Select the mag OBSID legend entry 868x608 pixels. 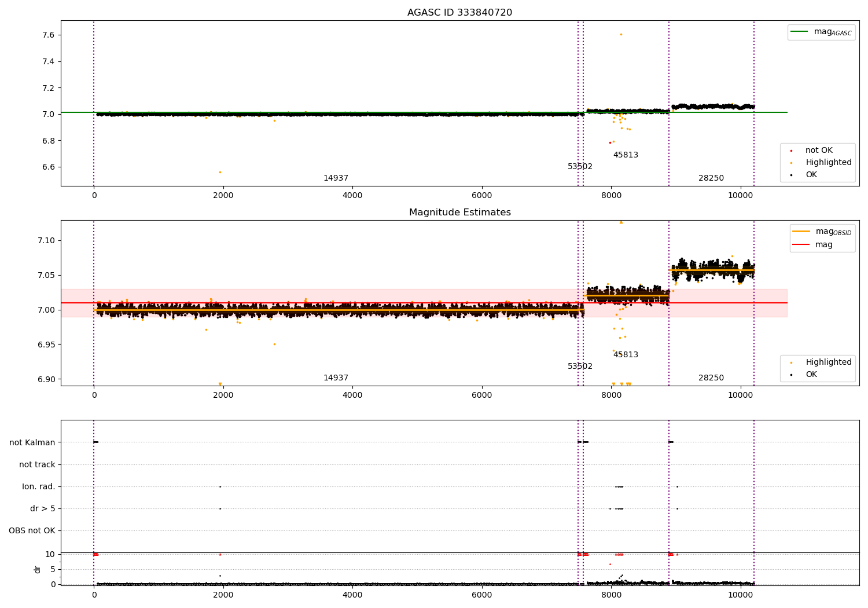822,232
